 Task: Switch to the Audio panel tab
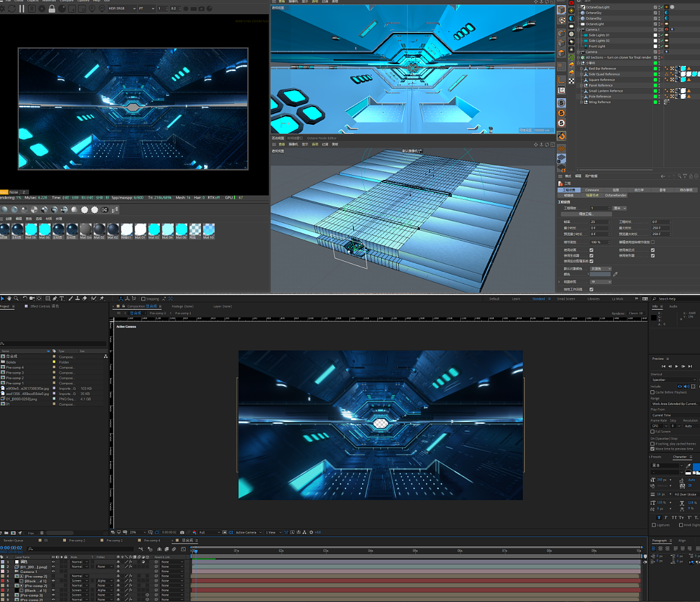pyautogui.click(x=673, y=306)
